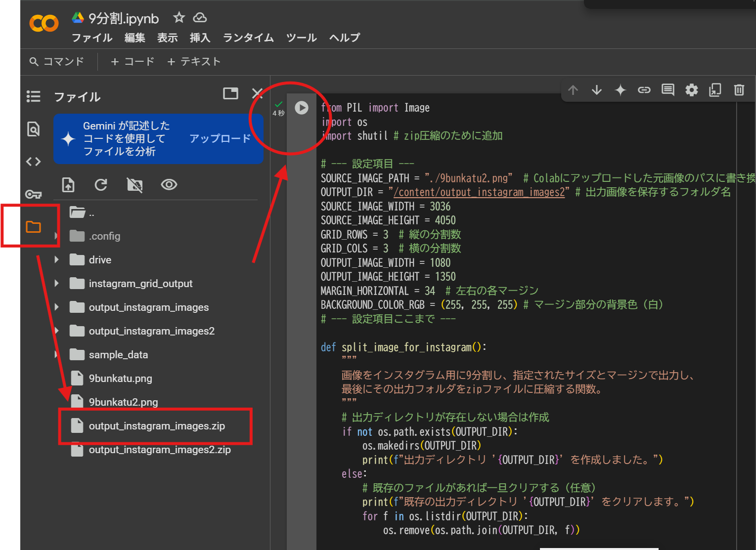Image resolution: width=756 pixels, height=550 pixels.
Task: Move cell up arrow
Action: pyautogui.click(x=573, y=90)
